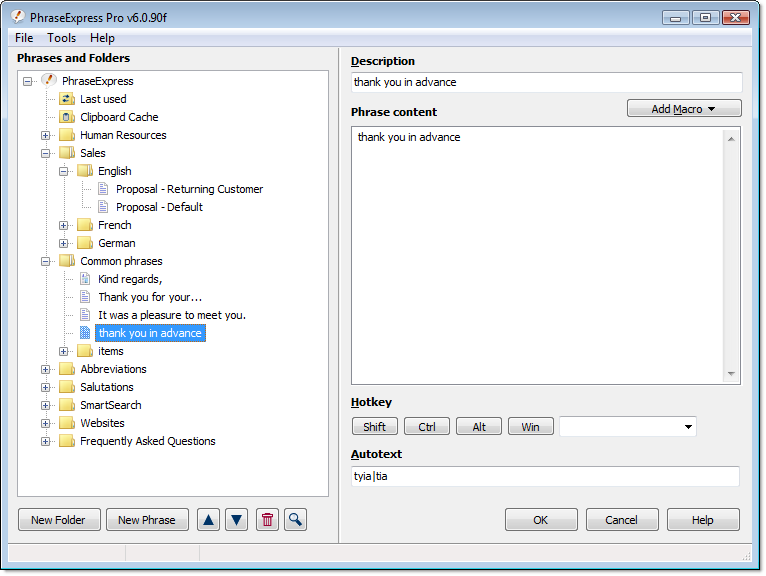766x576 pixels.
Task: Click the Common phrases folder icon
Action: [x=66, y=260]
